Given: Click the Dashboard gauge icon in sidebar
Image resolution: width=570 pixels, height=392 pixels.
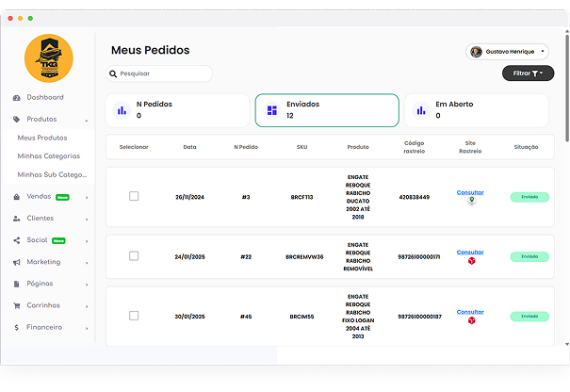Looking at the screenshot, I should tap(17, 98).
